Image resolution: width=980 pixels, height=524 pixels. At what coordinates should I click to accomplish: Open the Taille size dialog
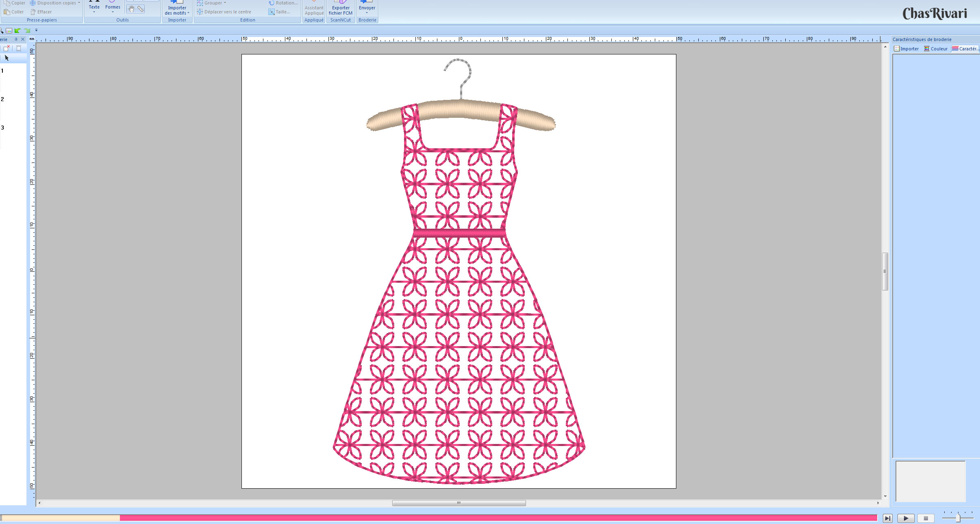click(x=279, y=12)
